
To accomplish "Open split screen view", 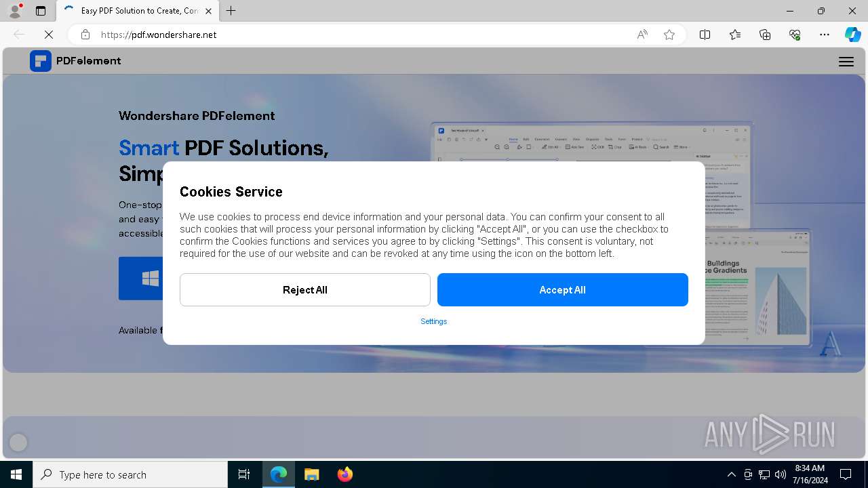I will click(705, 35).
